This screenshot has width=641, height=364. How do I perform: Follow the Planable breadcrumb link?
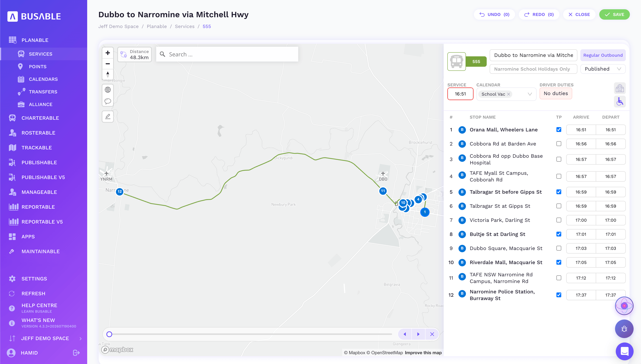157,27
